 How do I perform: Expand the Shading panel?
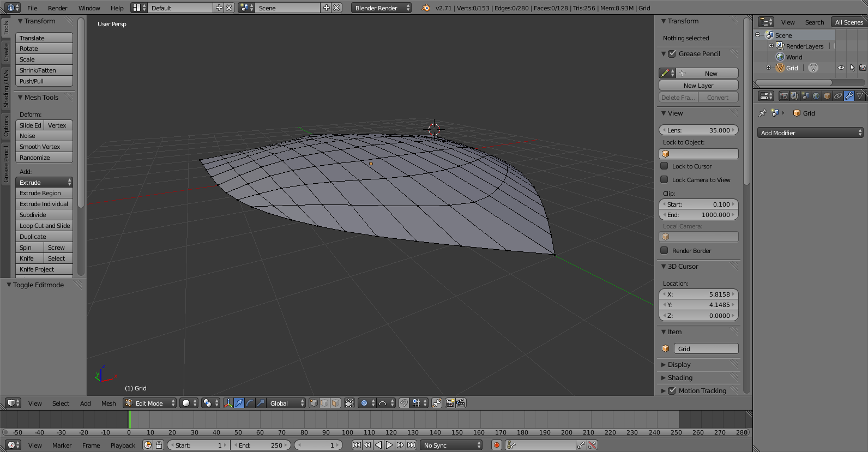click(680, 377)
